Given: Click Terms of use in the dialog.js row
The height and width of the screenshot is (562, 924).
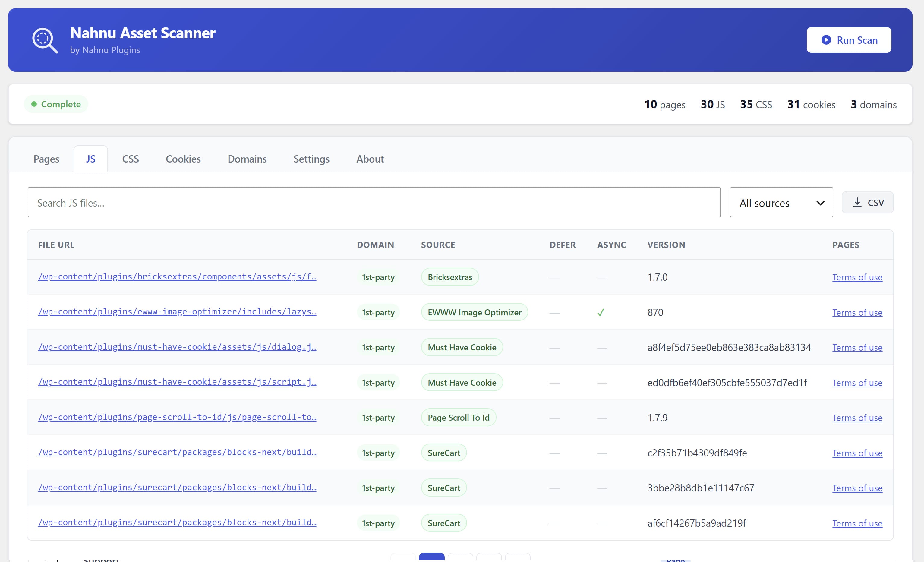Looking at the screenshot, I should click(x=857, y=347).
